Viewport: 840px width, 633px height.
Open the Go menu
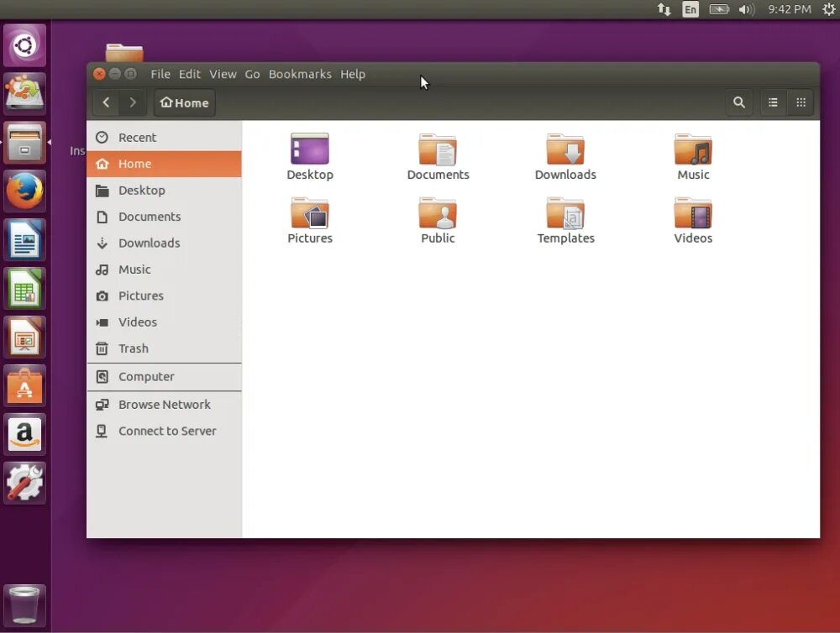pyautogui.click(x=252, y=74)
